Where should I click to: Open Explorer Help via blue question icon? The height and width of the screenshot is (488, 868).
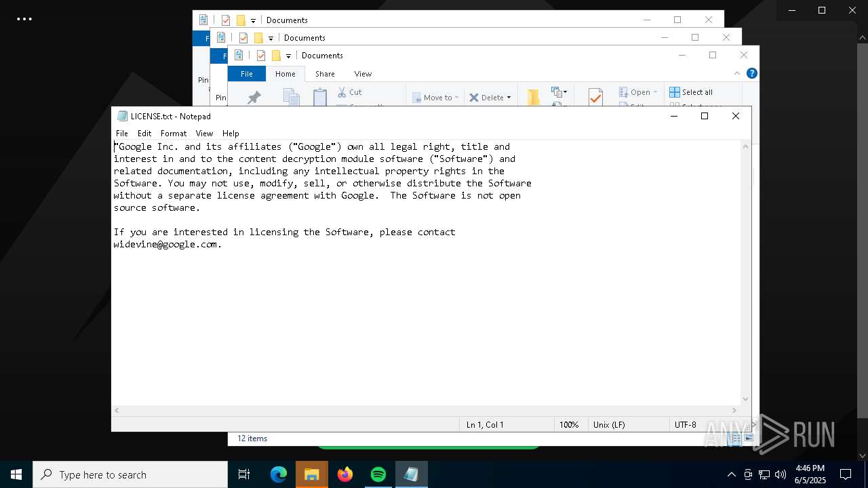[x=751, y=73]
